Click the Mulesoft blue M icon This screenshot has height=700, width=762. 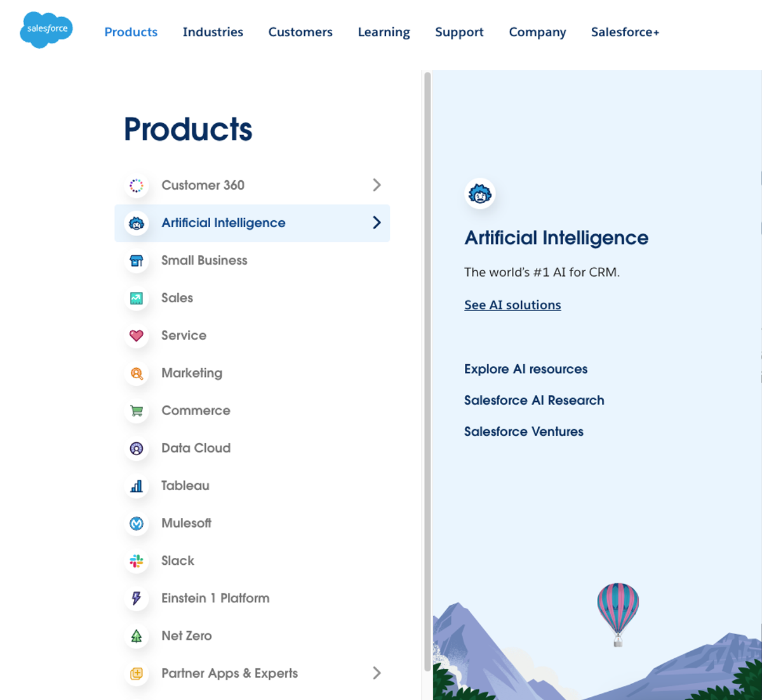[x=137, y=524]
